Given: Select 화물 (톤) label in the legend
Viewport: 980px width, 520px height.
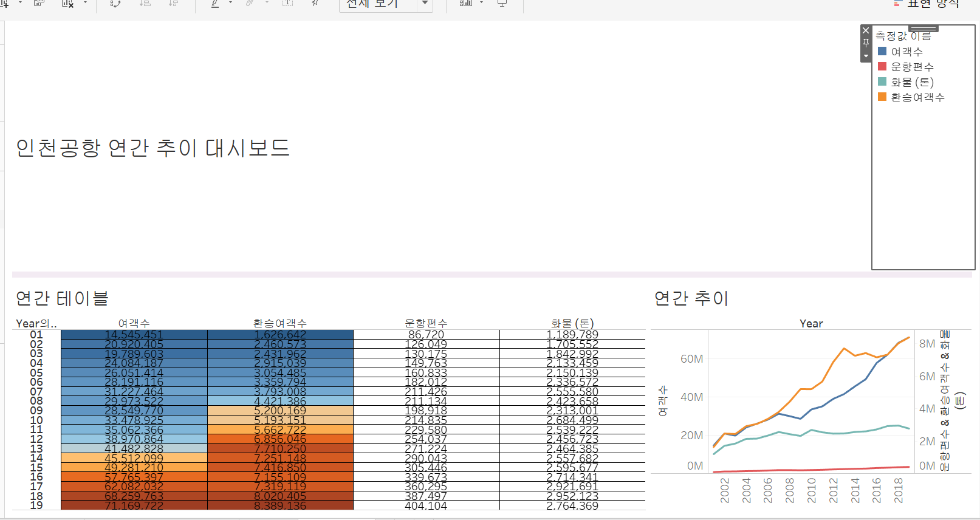Looking at the screenshot, I should tap(912, 82).
